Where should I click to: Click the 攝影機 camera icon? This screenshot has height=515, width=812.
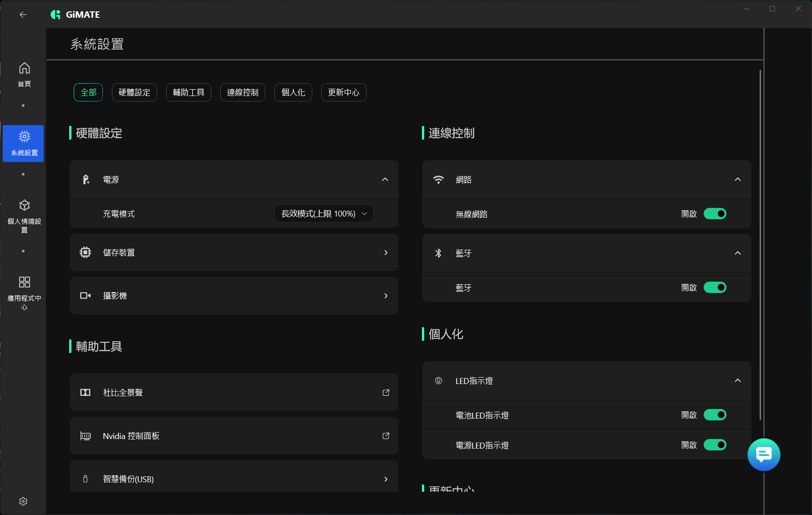[x=85, y=296]
